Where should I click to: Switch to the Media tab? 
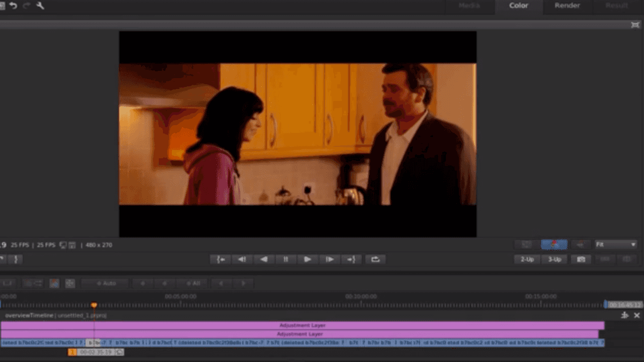pyautogui.click(x=469, y=6)
